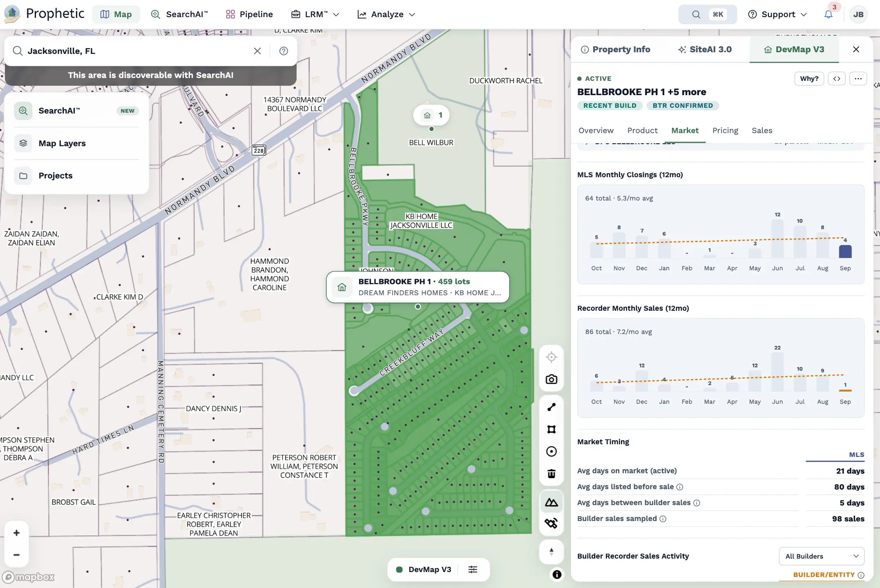This screenshot has width=880, height=588.
Task: Toggle the satellite imagery tool
Action: 552,523
